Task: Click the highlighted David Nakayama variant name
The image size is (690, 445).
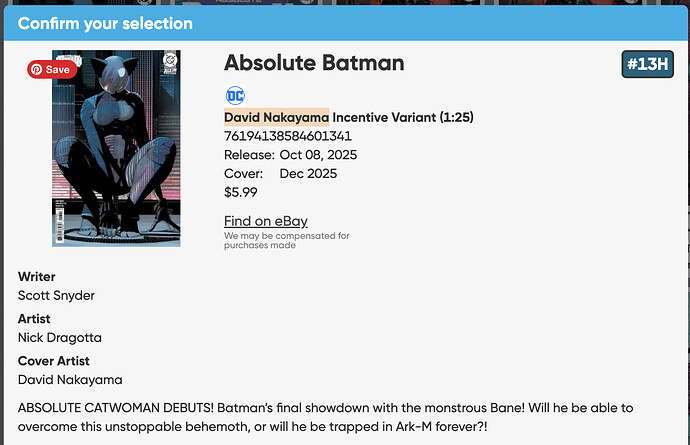Action: click(x=276, y=117)
